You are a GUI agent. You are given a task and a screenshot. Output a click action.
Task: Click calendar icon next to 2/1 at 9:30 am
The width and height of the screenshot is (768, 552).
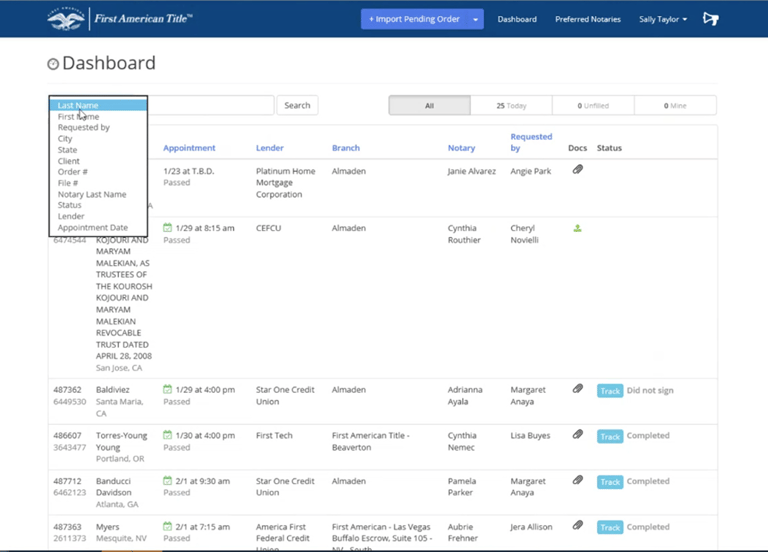tap(168, 480)
